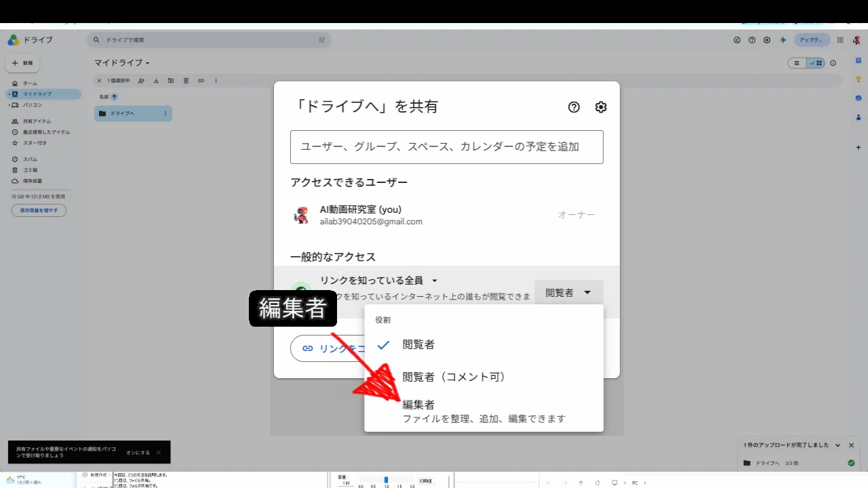Open スター付き in the sidebar
Viewport: 868px width, 488px height.
(x=34, y=143)
